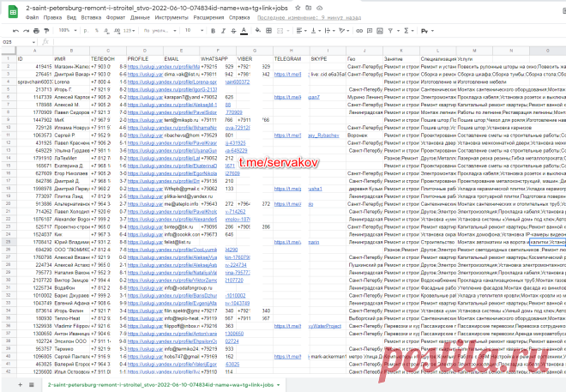Undo the last action
Viewport: 566px width, 392px height.
15,31
